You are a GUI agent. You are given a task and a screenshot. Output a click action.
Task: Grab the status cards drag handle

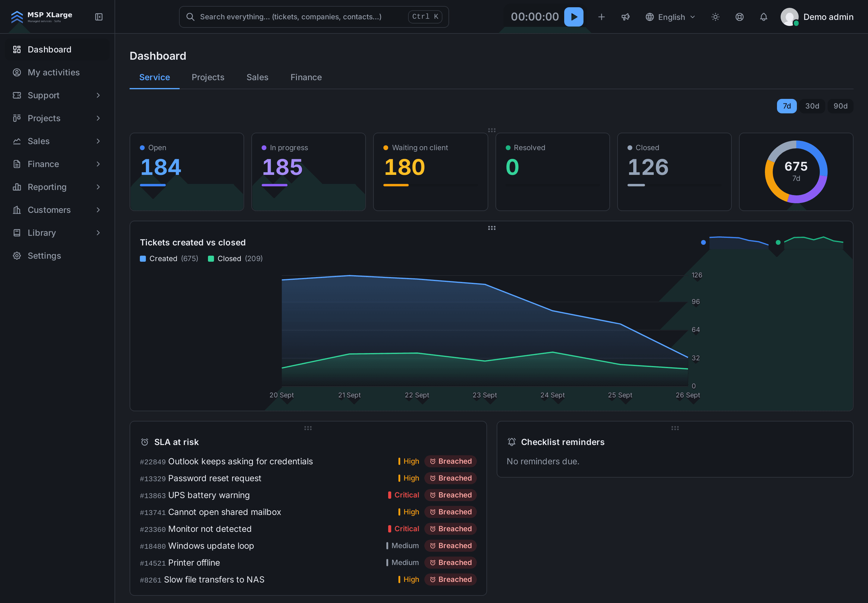(491, 130)
